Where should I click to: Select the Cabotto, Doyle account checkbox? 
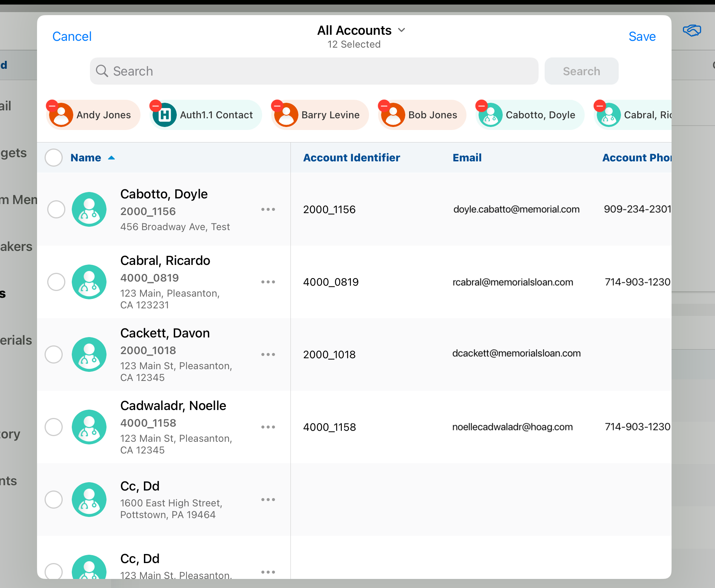(x=56, y=209)
